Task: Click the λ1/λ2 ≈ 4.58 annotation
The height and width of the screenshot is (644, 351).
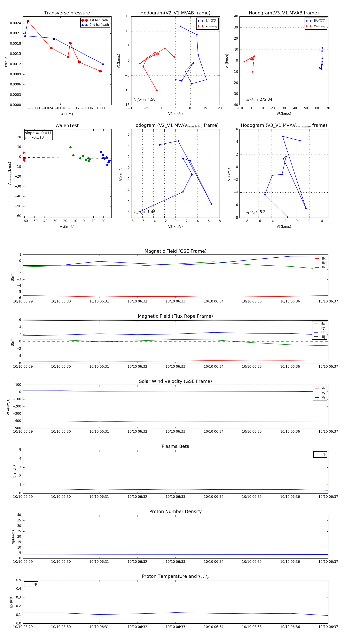Action: (x=145, y=100)
